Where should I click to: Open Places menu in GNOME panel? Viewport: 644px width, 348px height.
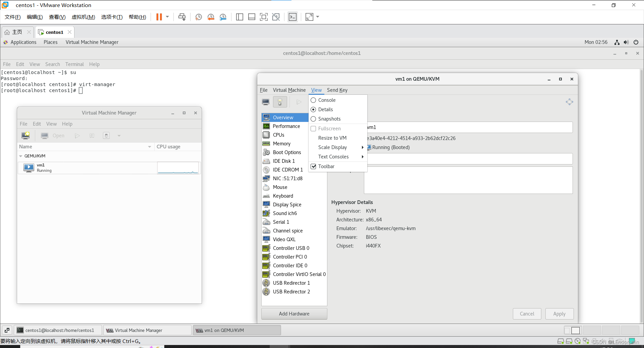click(x=50, y=42)
